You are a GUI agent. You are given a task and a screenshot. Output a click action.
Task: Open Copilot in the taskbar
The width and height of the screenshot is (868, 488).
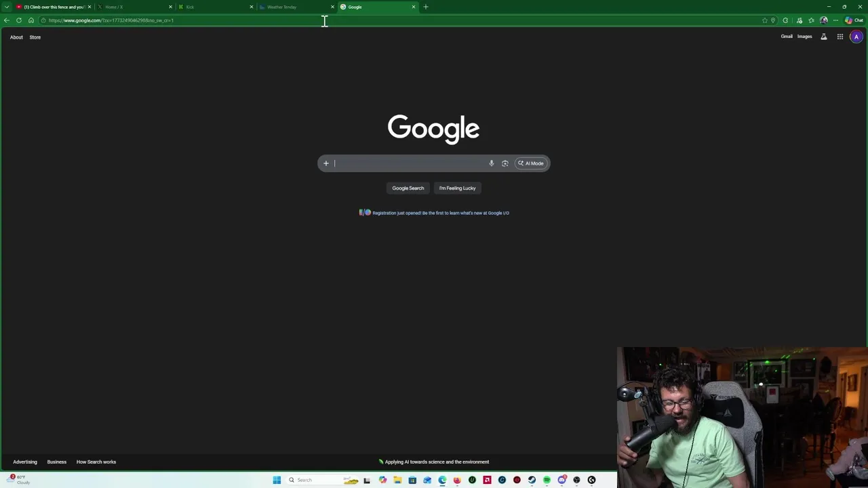(382, 480)
